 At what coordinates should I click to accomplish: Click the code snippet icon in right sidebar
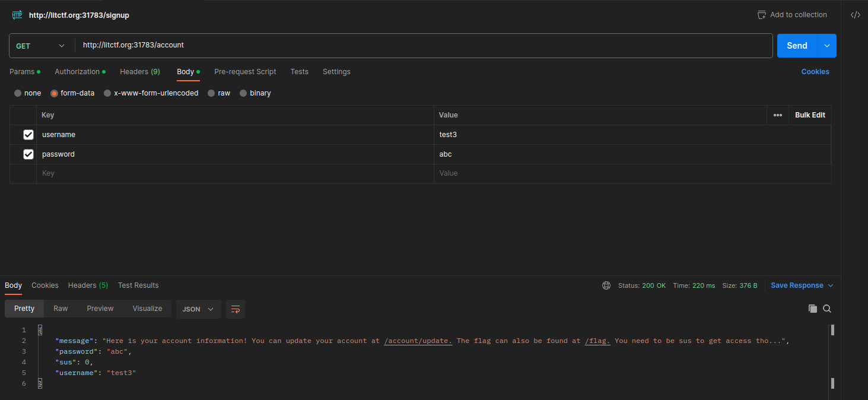tap(855, 15)
